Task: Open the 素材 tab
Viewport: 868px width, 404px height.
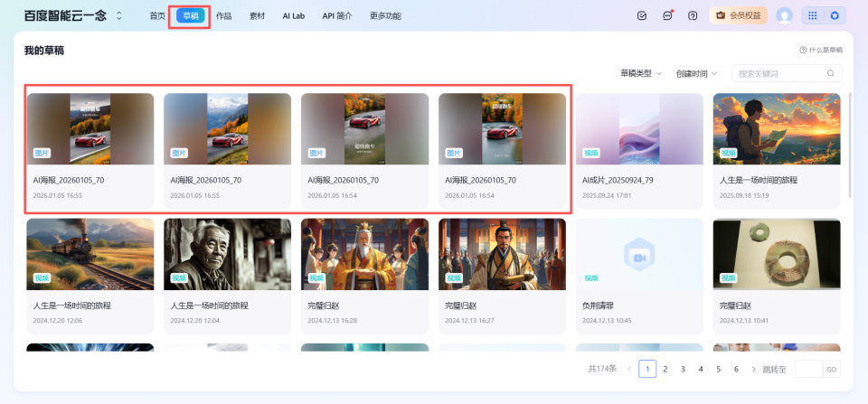Action: pos(258,15)
